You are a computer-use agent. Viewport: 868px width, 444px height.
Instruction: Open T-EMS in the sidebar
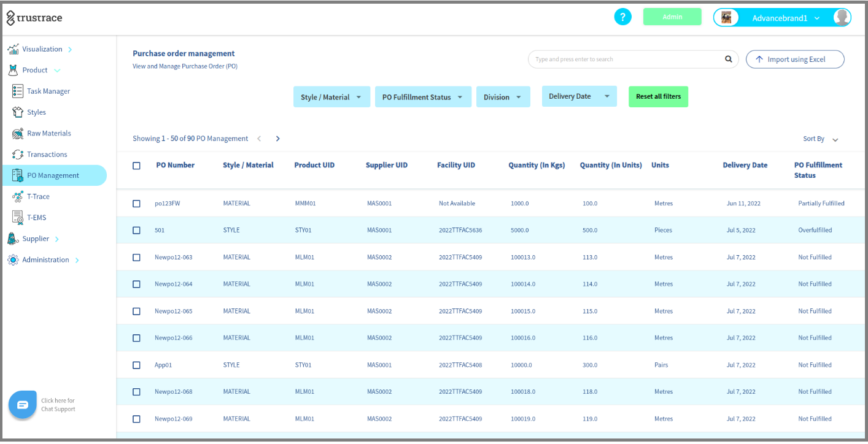pyautogui.click(x=37, y=218)
